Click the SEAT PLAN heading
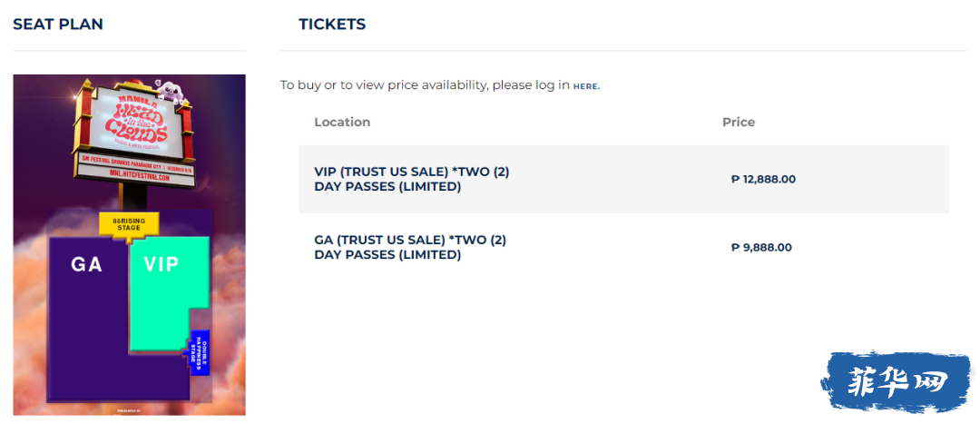This screenshot has height=424, width=980. pos(58,25)
